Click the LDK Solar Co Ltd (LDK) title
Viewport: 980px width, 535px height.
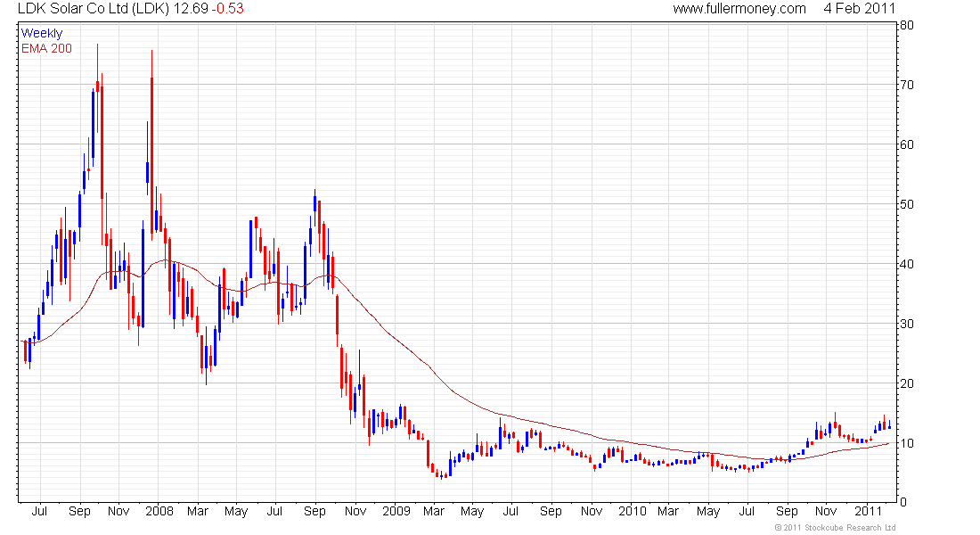pyautogui.click(x=94, y=9)
